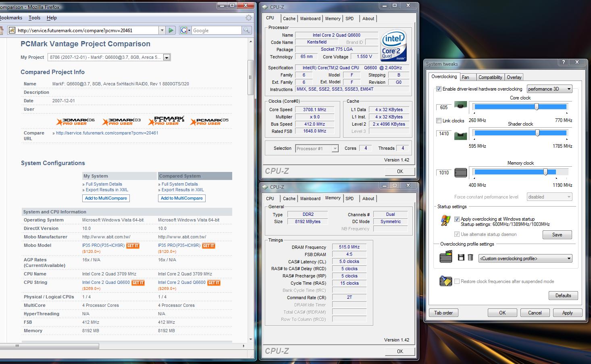Click GET IT badge beside Compared System Q6600

tap(214, 283)
